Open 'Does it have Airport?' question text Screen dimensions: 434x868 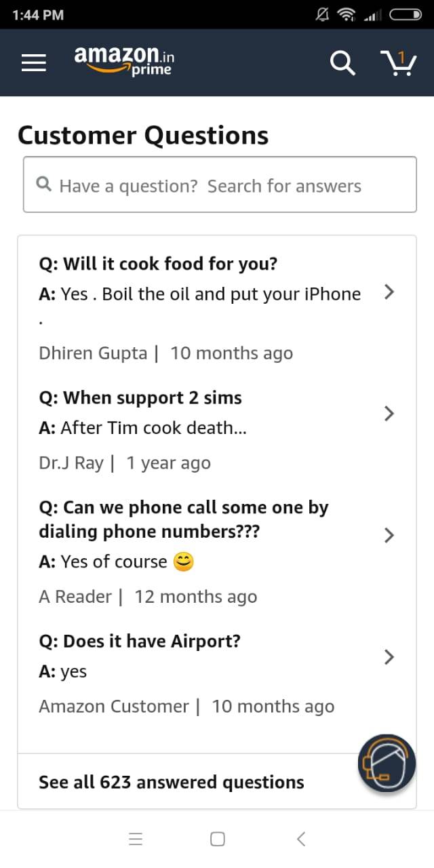tap(140, 641)
